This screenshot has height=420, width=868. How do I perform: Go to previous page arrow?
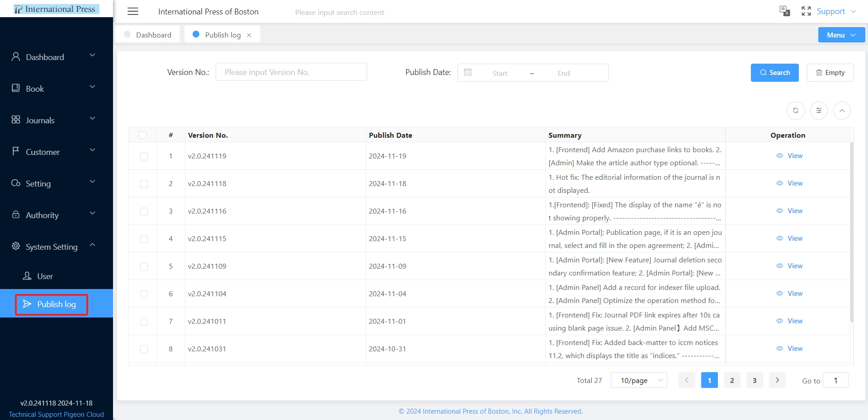coord(687,380)
